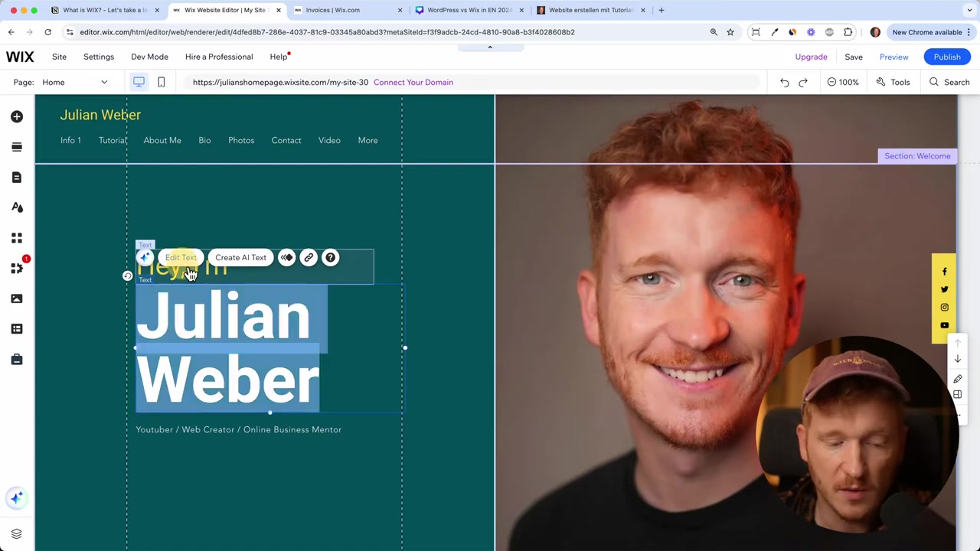The image size is (980, 551).
Task: Click the Undo arrow
Action: 784,82
